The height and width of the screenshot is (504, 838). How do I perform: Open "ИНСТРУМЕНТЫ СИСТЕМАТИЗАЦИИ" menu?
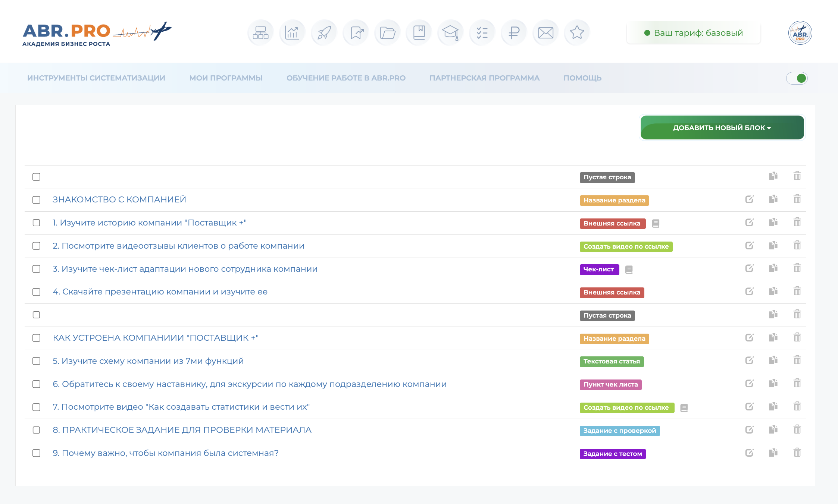[x=96, y=78]
